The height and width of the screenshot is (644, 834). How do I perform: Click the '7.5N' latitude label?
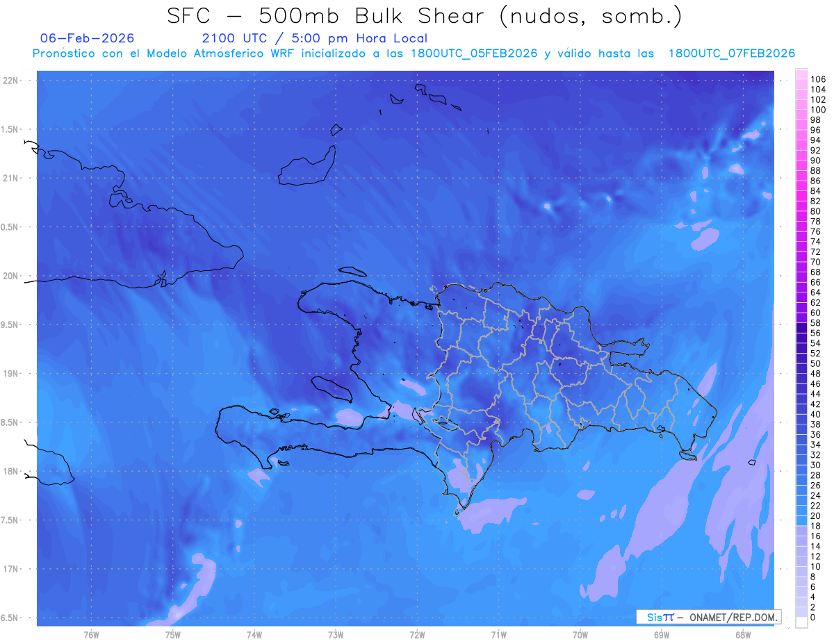[x=10, y=520]
